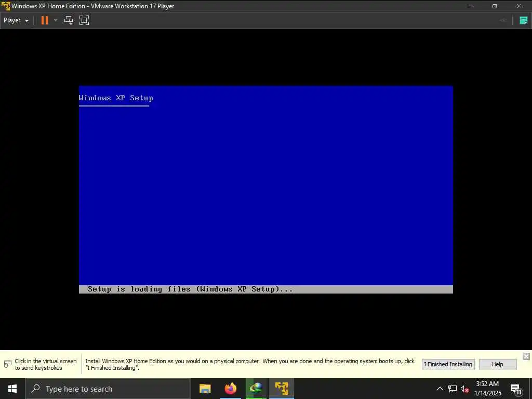Click the muted volume tray icon

click(465, 389)
